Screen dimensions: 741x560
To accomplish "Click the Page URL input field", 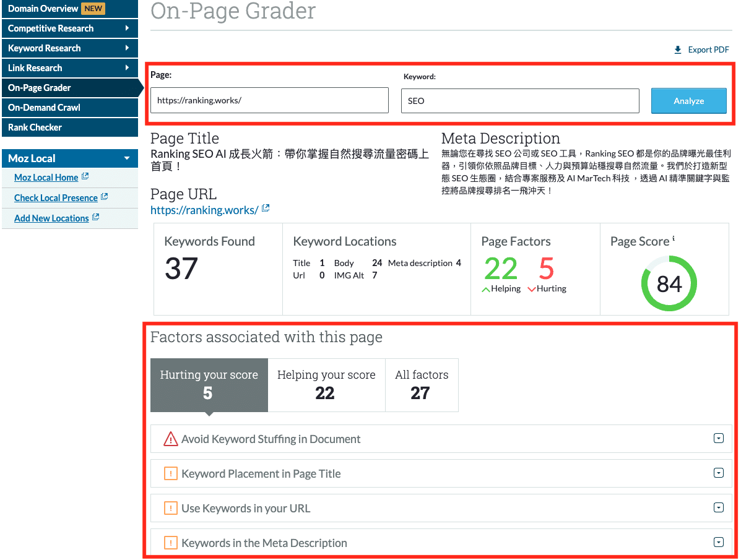I will tap(269, 100).
